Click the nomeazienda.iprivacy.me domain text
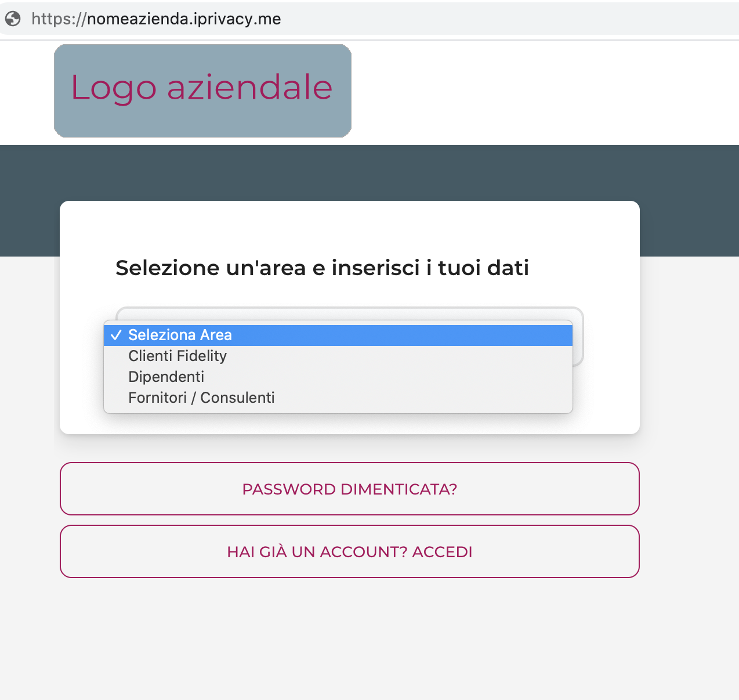Screen dimensions: 739x700 pos(184,19)
